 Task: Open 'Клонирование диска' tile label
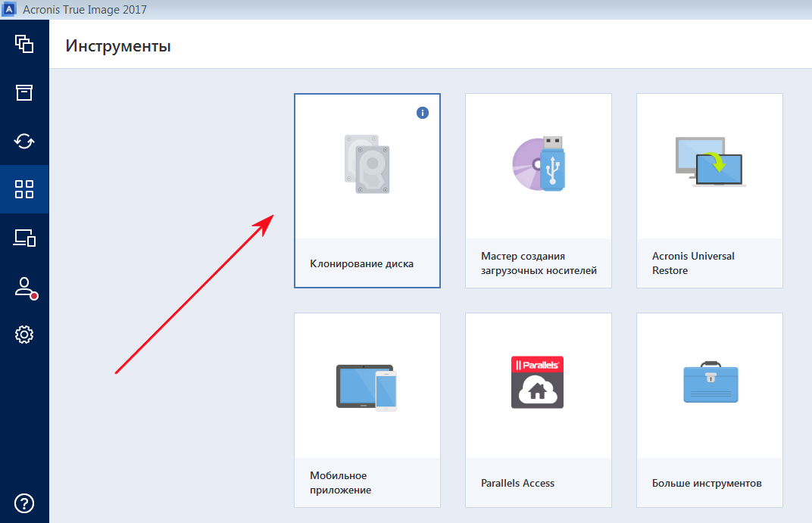click(361, 264)
